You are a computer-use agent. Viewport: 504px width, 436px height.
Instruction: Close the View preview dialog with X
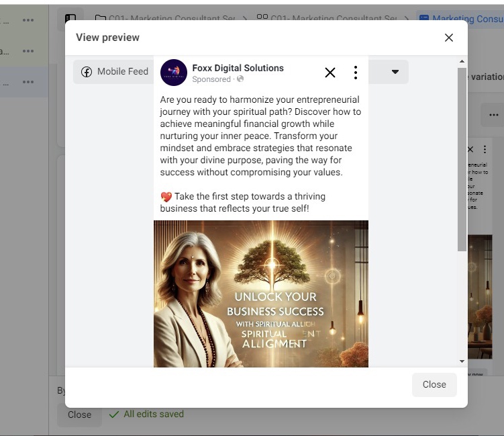coord(449,38)
